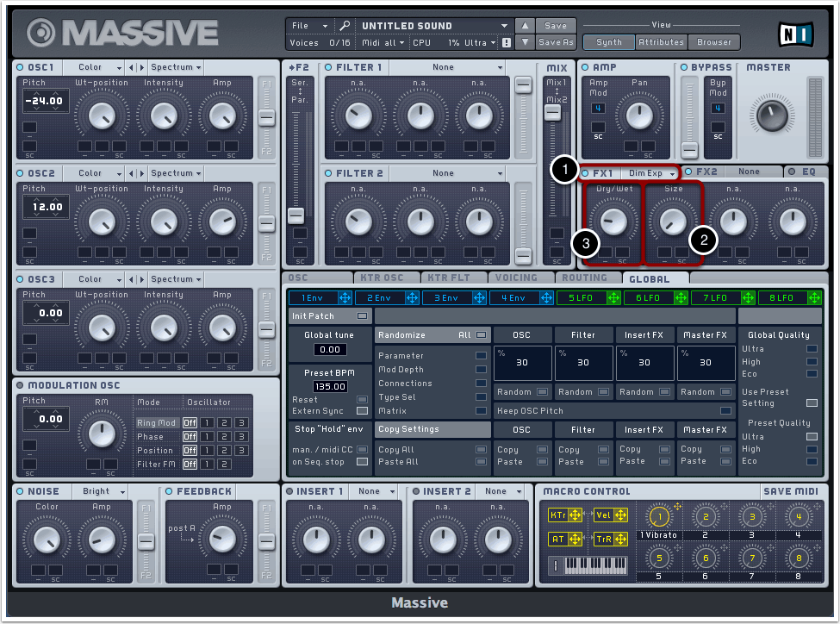Image resolution: width=840 pixels, height=624 pixels.
Task: Switch view to Browser
Action: tap(714, 41)
